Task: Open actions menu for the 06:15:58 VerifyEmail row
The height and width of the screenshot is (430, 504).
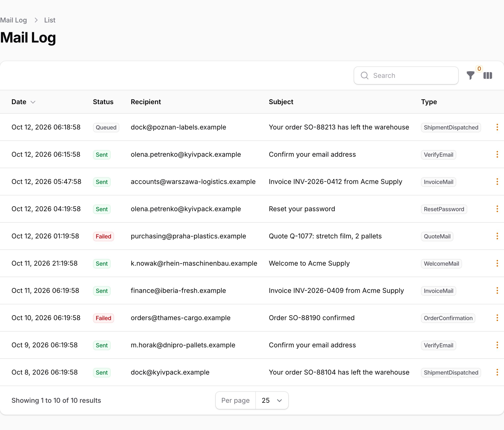Action: point(497,154)
